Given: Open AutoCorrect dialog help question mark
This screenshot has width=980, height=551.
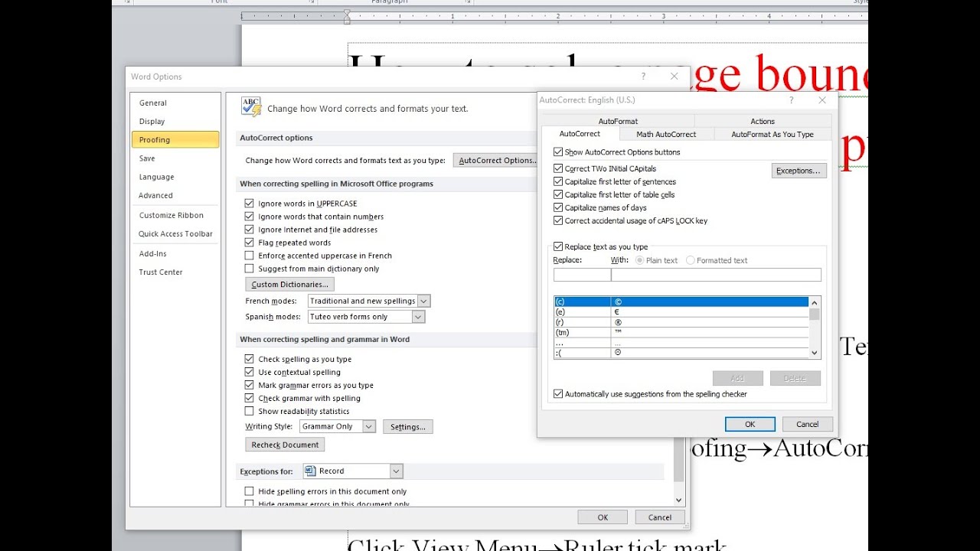Looking at the screenshot, I should [x=791, y=100].
